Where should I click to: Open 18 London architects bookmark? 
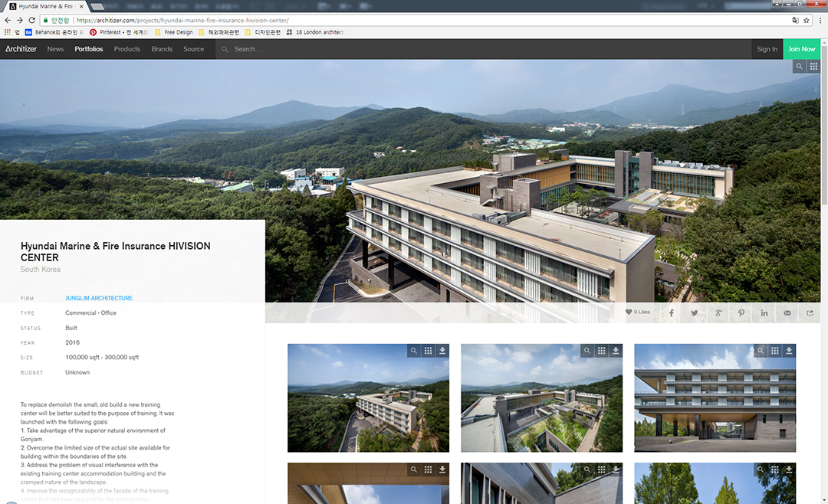(315, 32)
